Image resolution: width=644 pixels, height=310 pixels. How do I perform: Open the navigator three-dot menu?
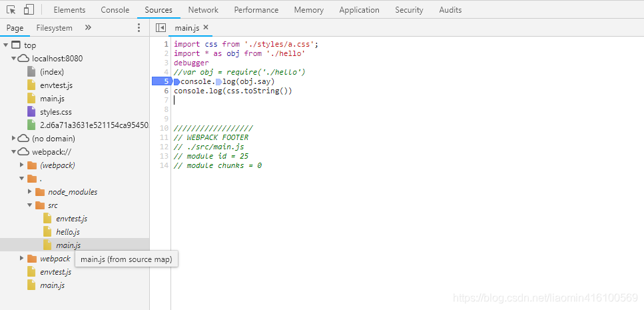(139, 27)
